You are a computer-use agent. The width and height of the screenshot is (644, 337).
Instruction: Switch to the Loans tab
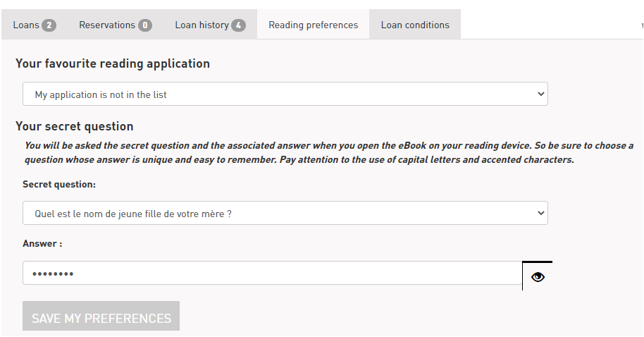(35, 25)
